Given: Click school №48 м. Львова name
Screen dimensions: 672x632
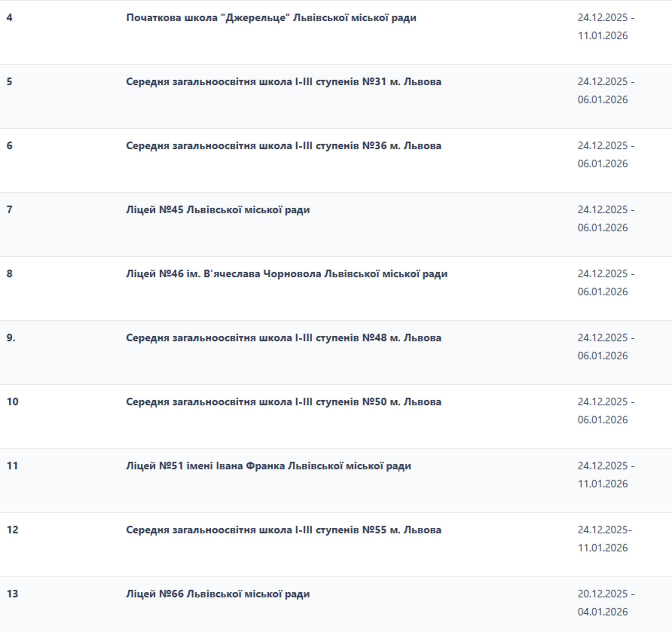Looking at the screenshot, I should pos(283,338).
